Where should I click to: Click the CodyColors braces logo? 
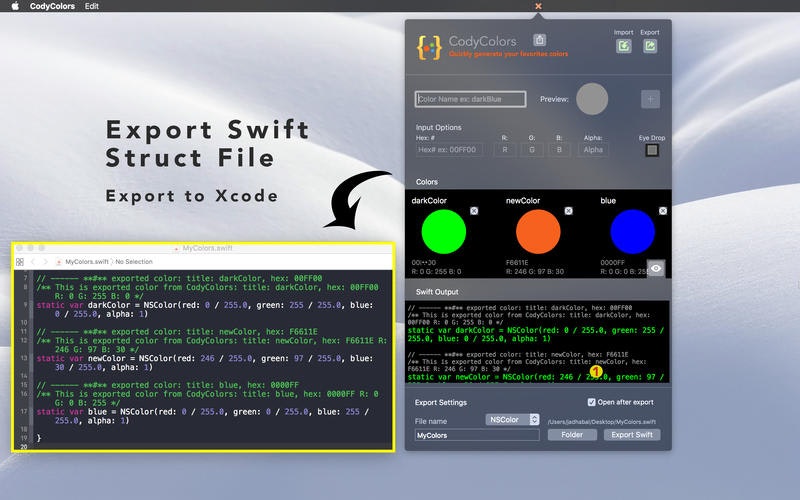(x=429, y=47)
